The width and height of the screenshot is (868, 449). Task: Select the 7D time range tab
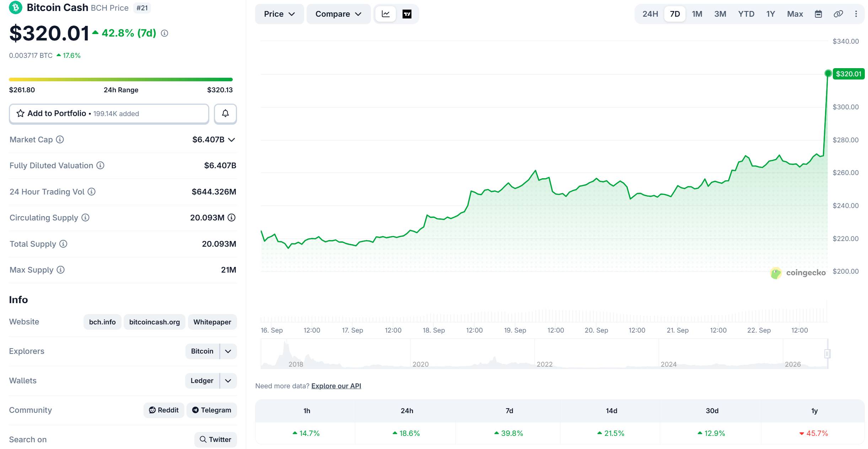[675, 14]
